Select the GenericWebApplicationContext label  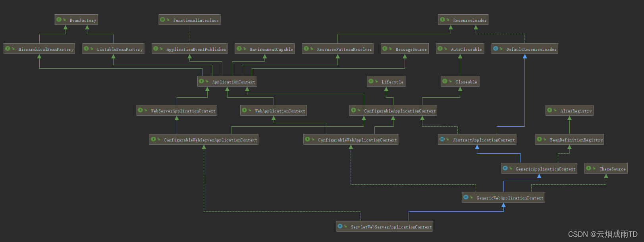click(510, 198)
